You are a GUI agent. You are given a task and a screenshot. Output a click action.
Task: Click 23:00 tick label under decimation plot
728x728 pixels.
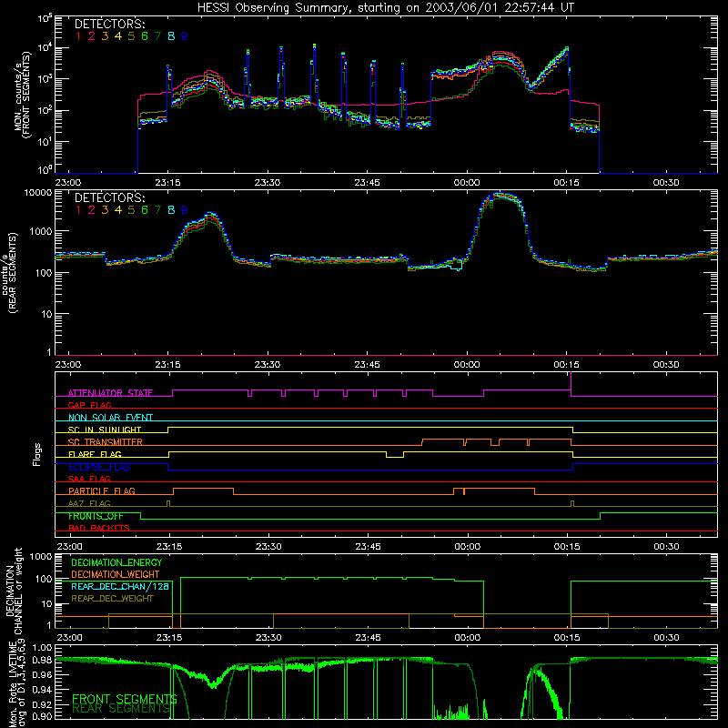click(x=69, y=638)
